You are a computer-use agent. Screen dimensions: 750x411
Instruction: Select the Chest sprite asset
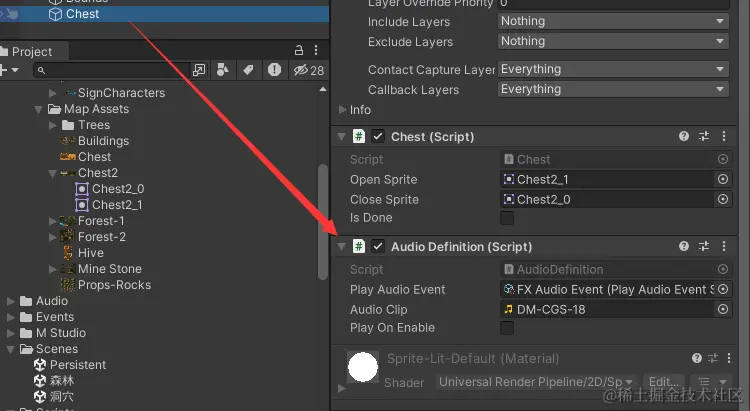click(94, 157)
